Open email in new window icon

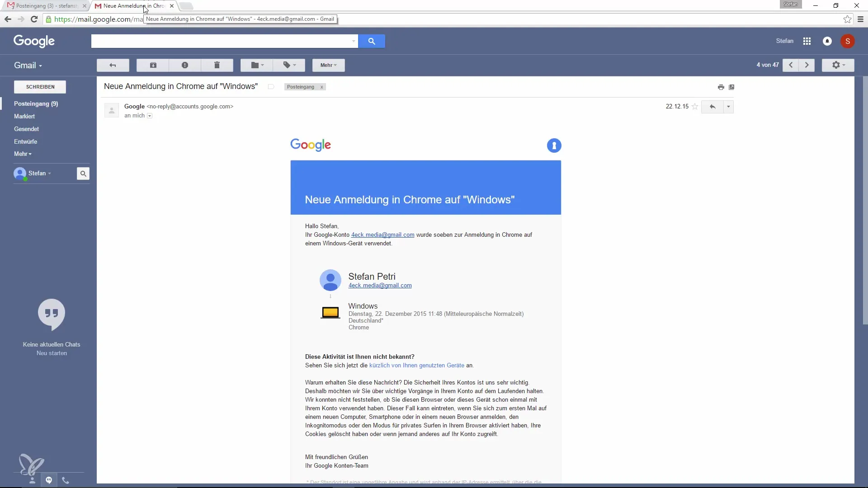731,87
